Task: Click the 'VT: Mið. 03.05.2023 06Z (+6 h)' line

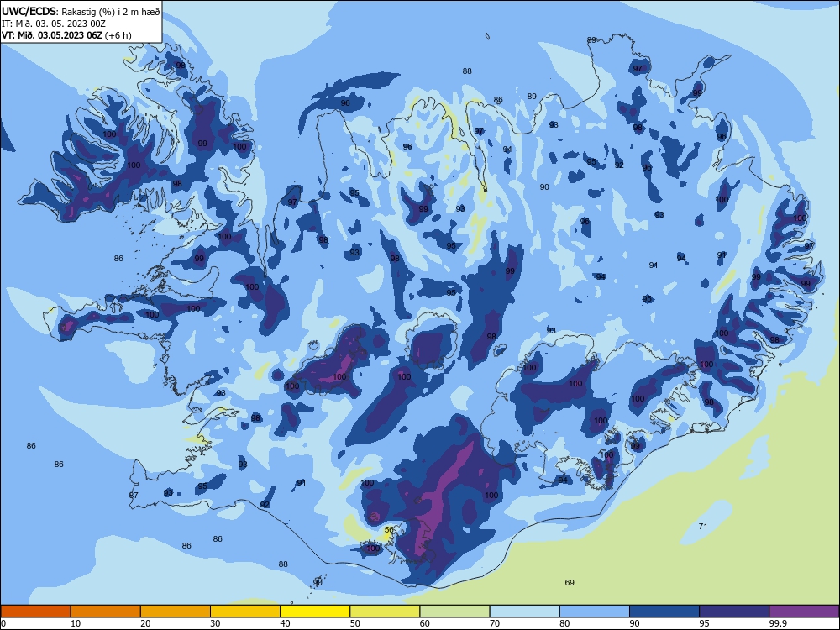Action: 66,35
